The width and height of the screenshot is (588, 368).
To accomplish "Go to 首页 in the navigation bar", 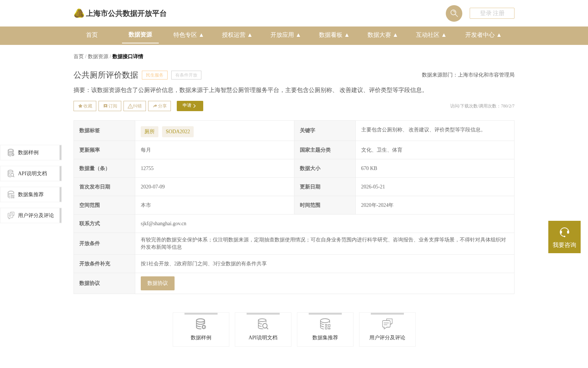I will [x=92, y=35].
